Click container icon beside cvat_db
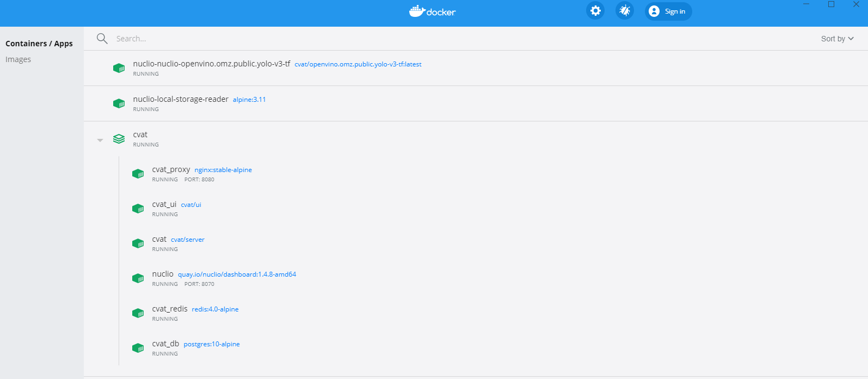This screenshot has height=379, width=868. (x=138, y=348)
